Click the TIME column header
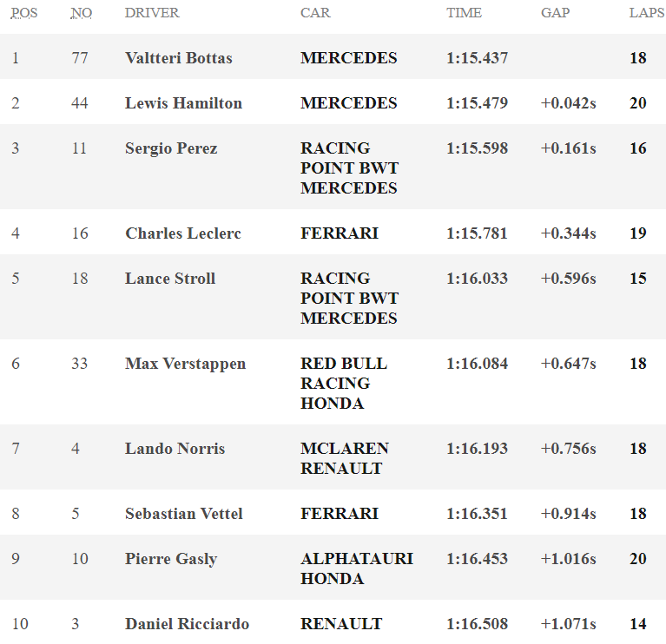Viewport: 666px width, 644px height. [x=465, y=13]
